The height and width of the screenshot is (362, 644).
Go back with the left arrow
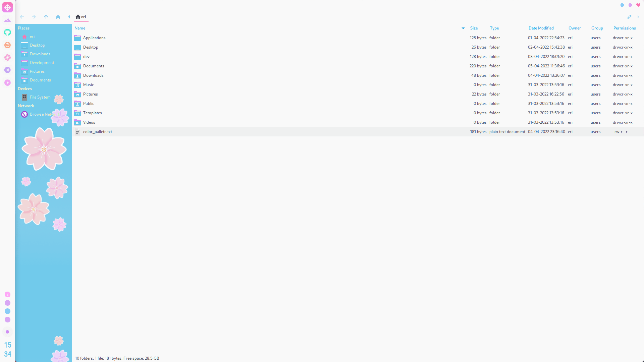coord(22,17)
